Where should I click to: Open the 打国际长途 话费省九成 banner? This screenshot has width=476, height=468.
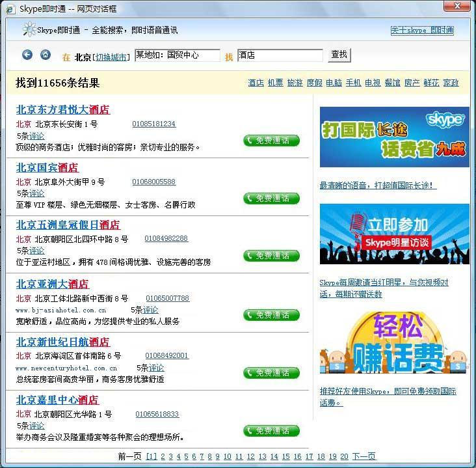click(x=394, y=137)
